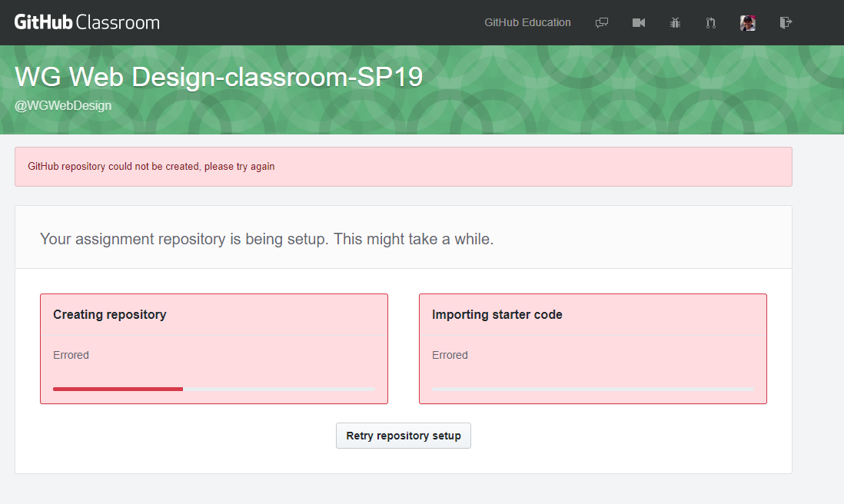Click the WG Web Design-classroom-SP19 heading
The image size is (844, 504).
218,77
